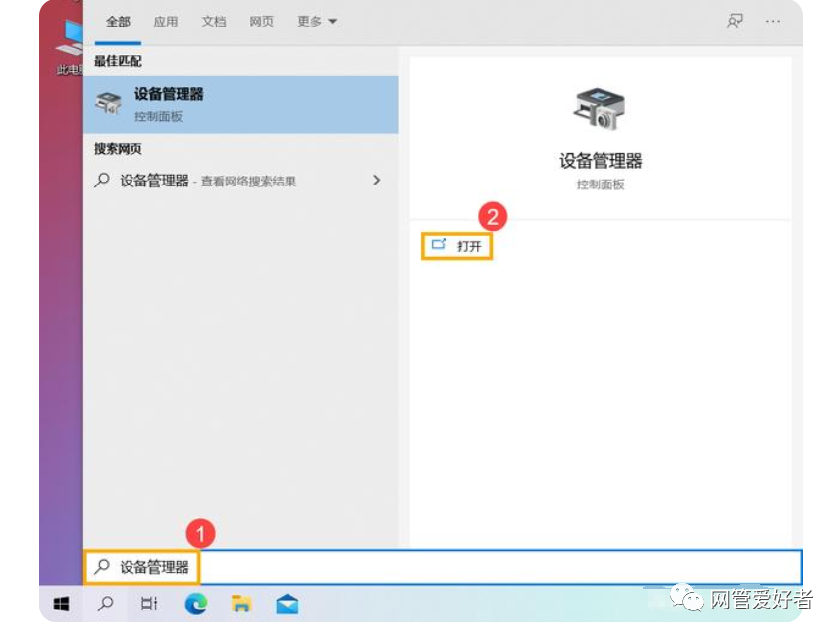840x636 pixels.
Task: Switch to the 全部 tab
Action: click(118, 21)
